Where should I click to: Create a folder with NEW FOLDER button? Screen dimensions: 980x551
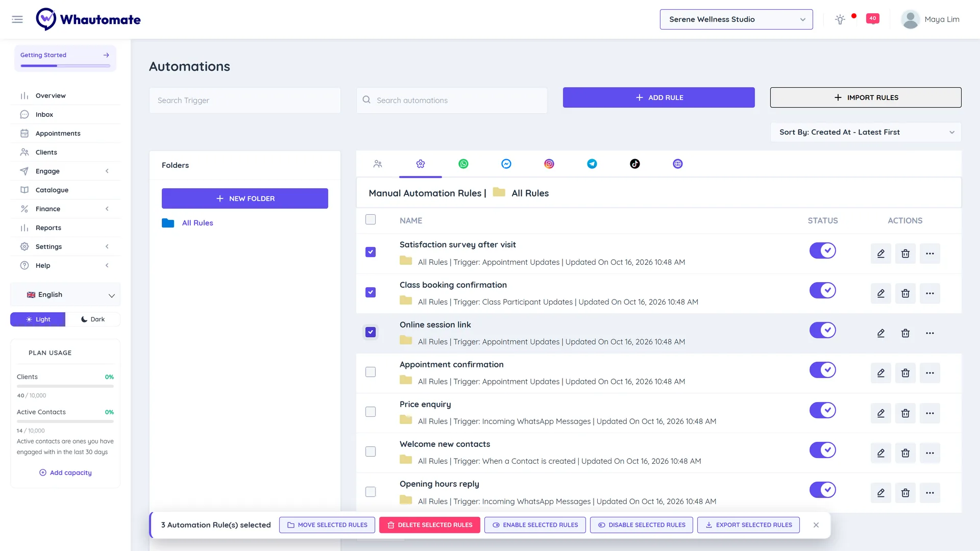click(245, 198)
